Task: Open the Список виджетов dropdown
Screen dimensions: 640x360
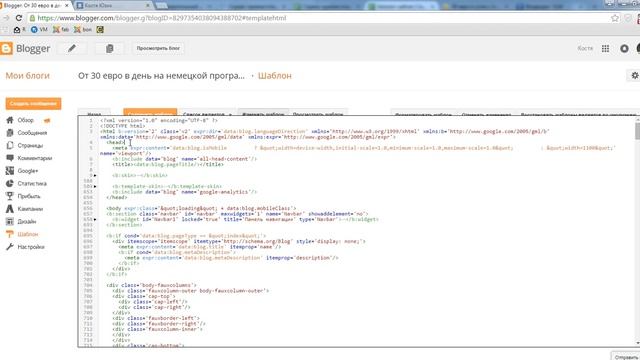Action: pos(207,114)
